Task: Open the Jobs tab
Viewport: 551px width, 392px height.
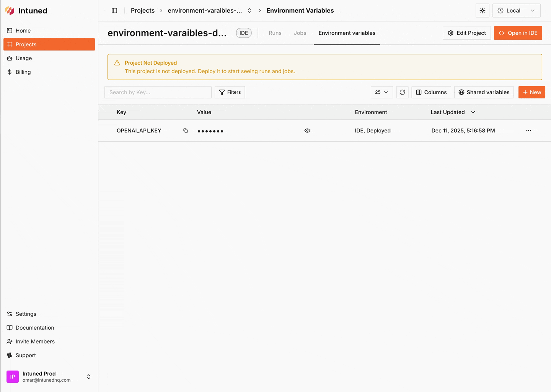Action: pyautogui.click(x=300, y=33)
